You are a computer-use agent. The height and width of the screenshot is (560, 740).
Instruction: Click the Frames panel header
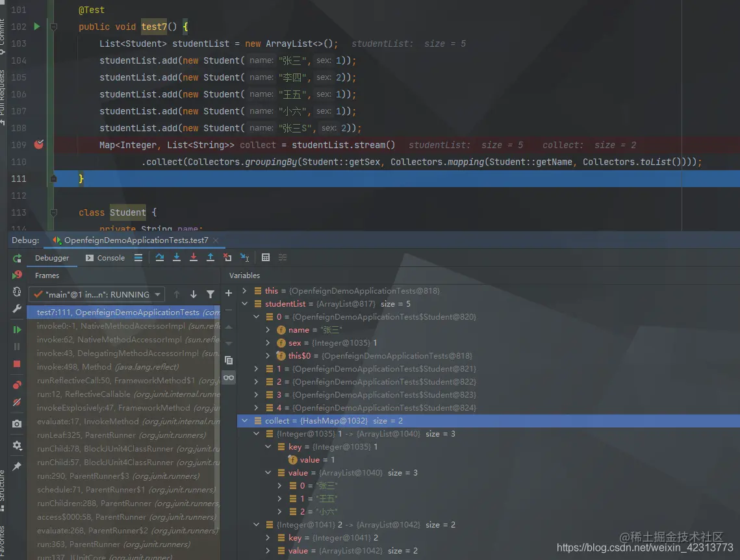click(x=47, y=275)
